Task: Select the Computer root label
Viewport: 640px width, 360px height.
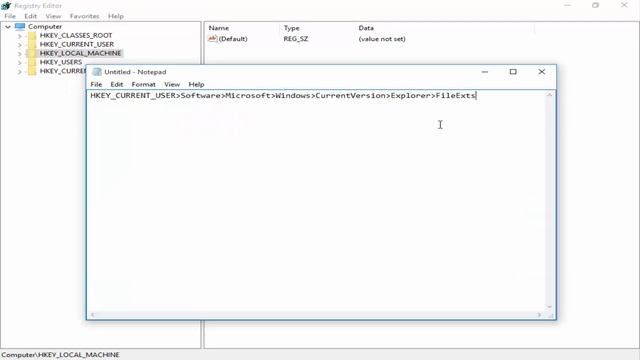Action: point(45,27)
